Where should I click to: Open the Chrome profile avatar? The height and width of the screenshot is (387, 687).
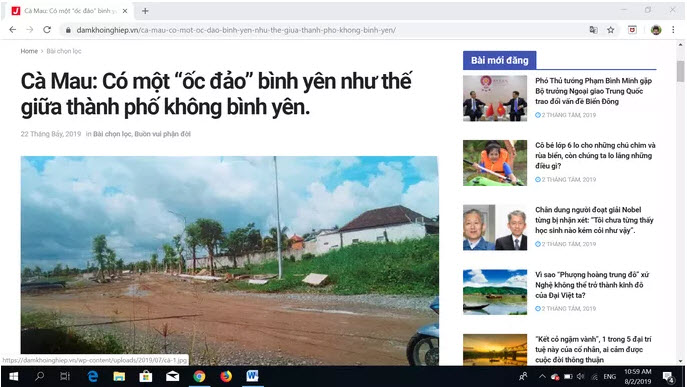(656, 30)
